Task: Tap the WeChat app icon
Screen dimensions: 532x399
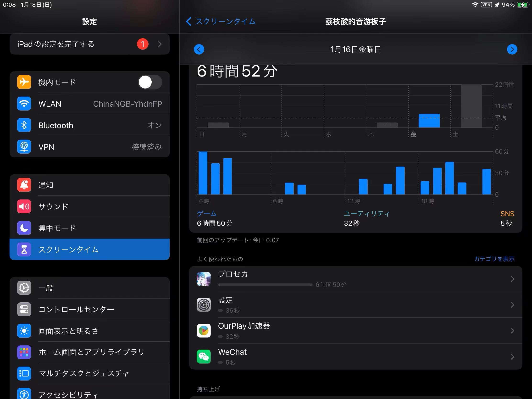Action: pyautogui.click(x=204, y=356)
